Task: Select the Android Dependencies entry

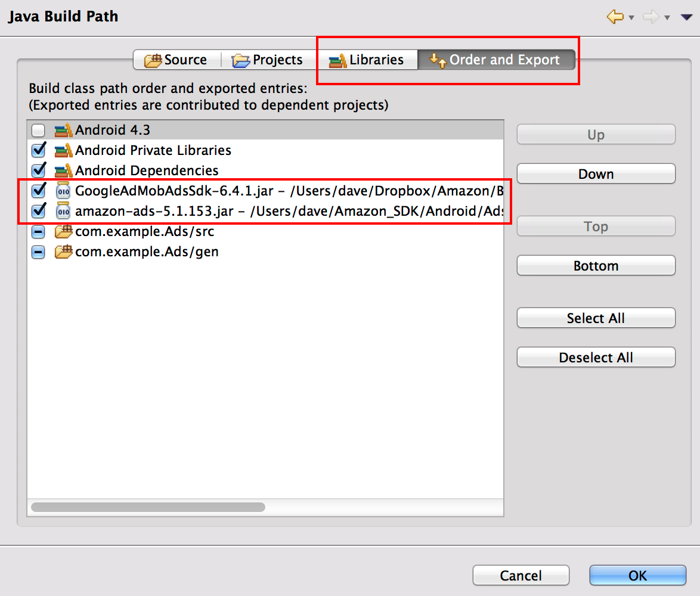Action: (x=147, y=170)
